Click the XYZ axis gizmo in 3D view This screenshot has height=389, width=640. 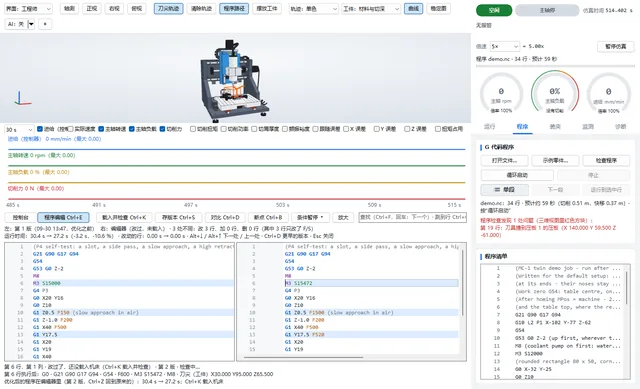[22, 99]
